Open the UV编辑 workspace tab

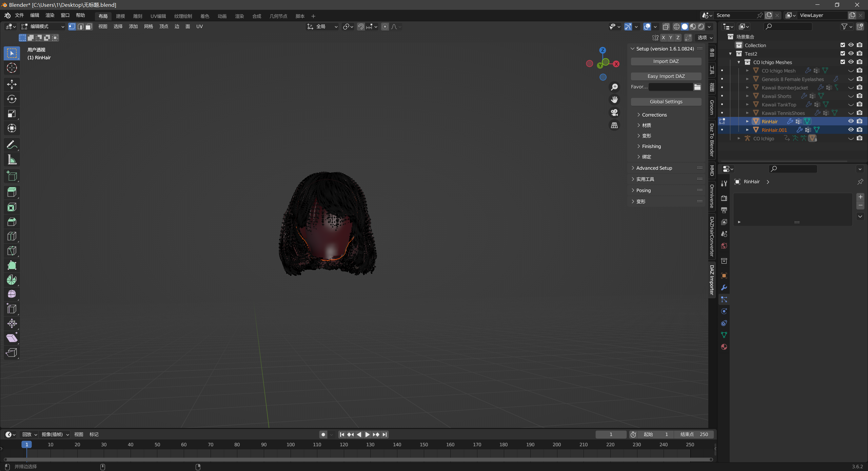tap(158, 16)
